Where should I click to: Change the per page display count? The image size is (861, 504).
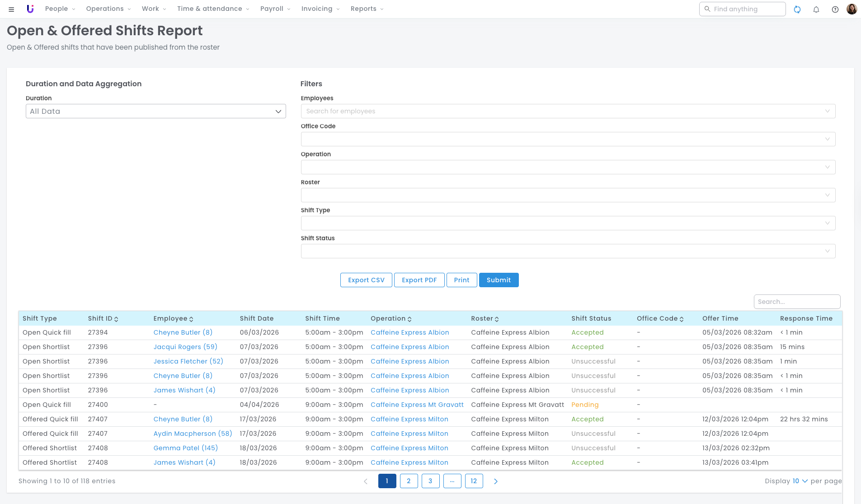[800, 481]
